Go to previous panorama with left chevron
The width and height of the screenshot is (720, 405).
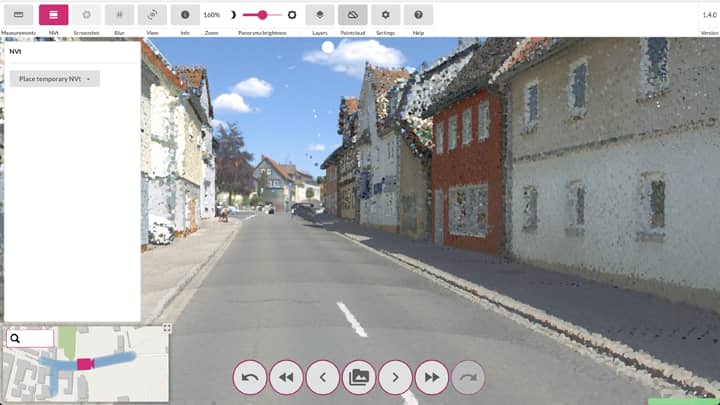(x=323, y=377)
